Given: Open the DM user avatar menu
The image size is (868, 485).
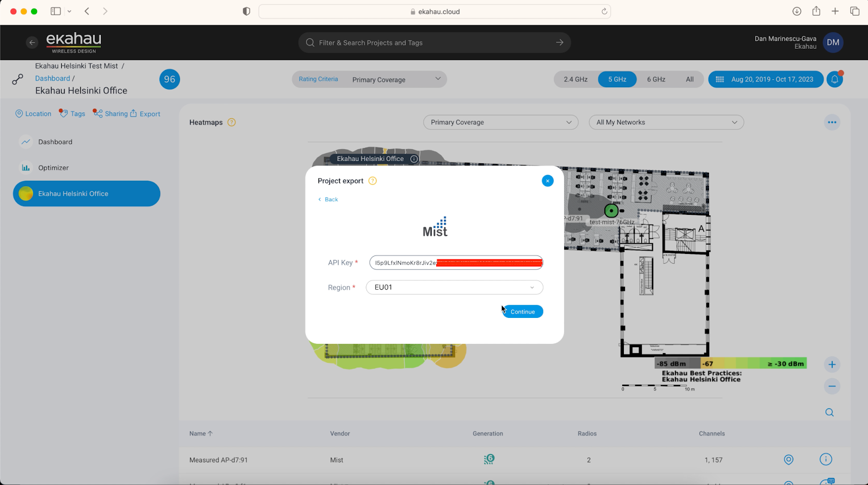Looking at the screenshot, I should pyautogui.click(x=833, y=42).
